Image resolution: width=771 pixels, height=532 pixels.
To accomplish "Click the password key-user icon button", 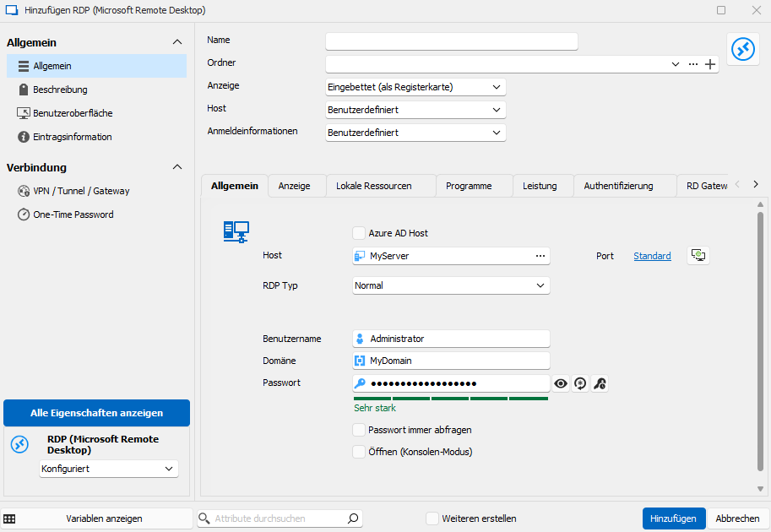I will click(x=600, y=383).
